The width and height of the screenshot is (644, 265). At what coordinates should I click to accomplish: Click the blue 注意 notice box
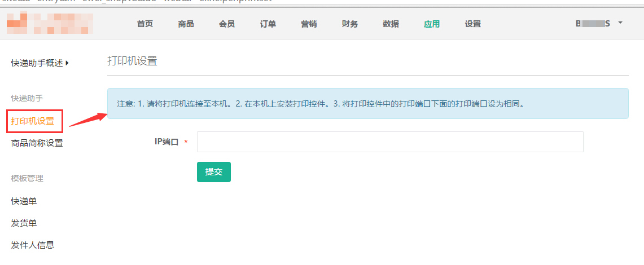point(367,104)
